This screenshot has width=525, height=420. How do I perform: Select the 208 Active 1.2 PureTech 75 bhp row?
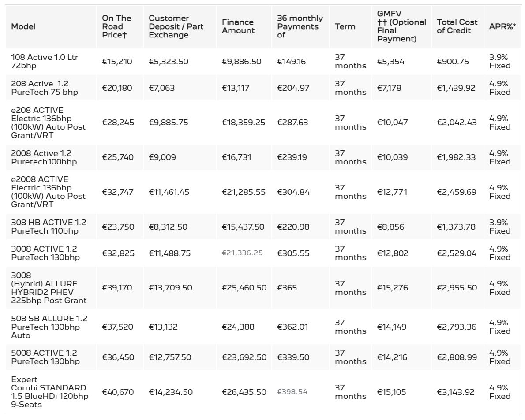click(263, 88)
